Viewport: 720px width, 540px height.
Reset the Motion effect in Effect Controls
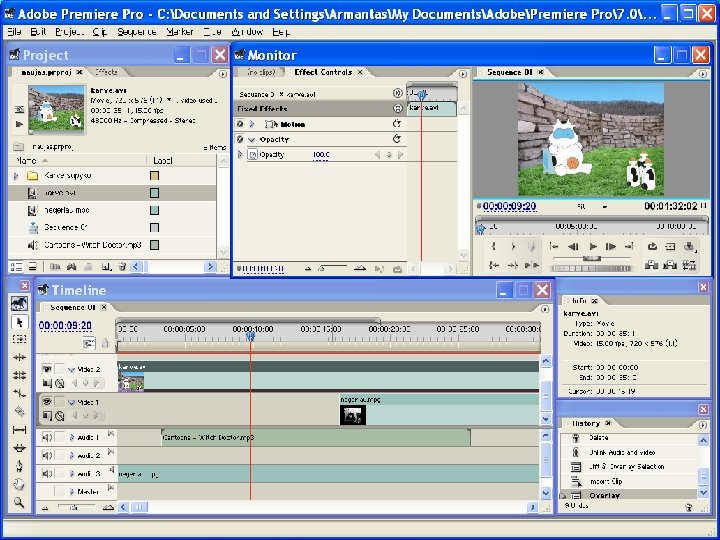coord(397,124)
